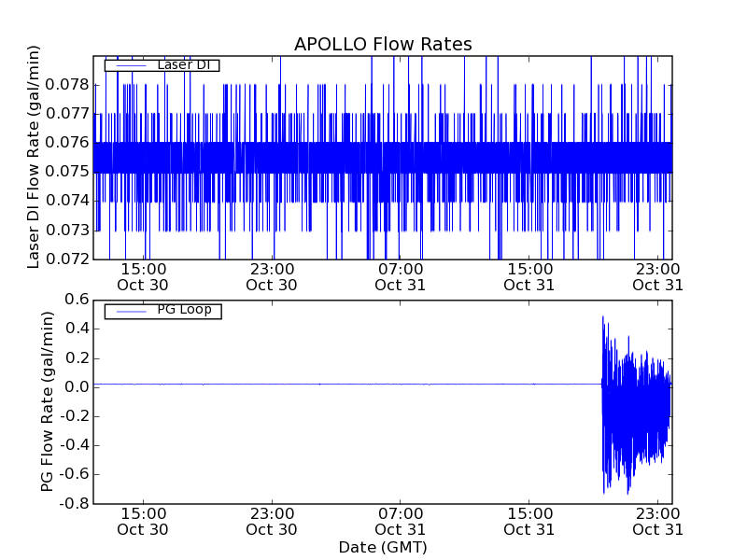Screen dimensions: 747x560
Task: Click '23:00 Oct 31' under the PG Loop plot
Action: (x=658, y=522)
